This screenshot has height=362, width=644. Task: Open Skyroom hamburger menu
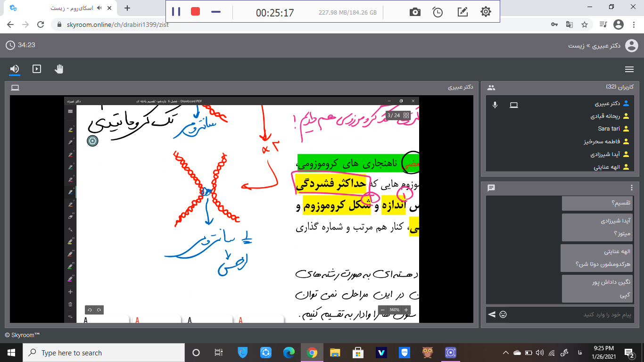(629, 69)
